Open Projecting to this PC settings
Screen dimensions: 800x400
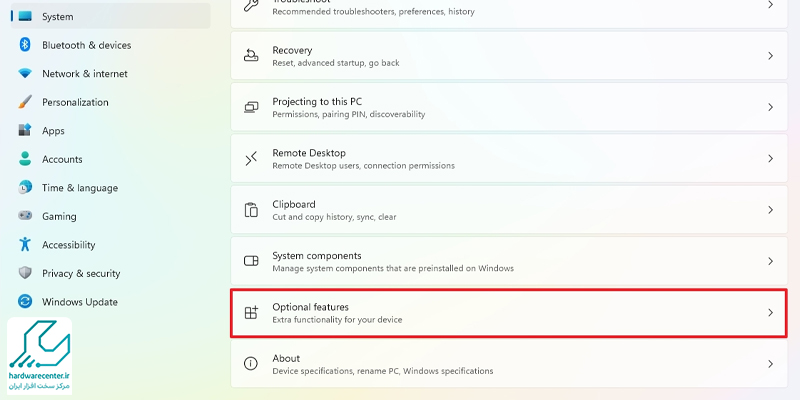pyautogui.click(x=509, y=107)
